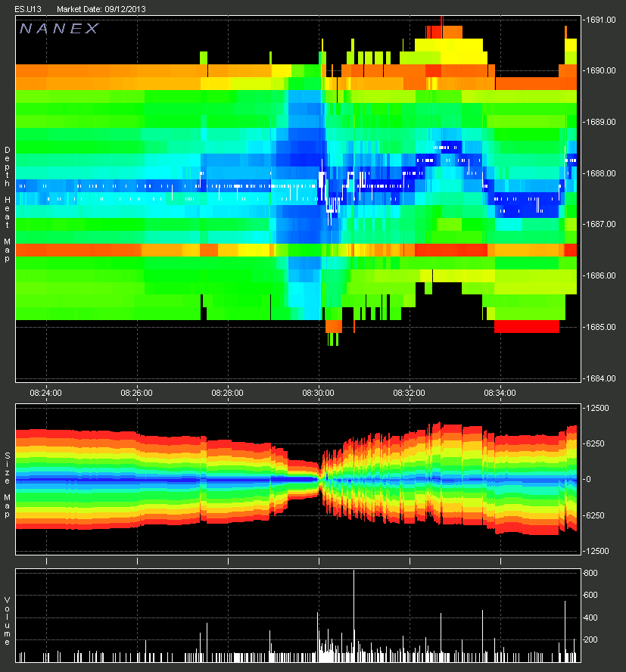
Task: Click the 08:32:00 time axis label
Action: 410,393
